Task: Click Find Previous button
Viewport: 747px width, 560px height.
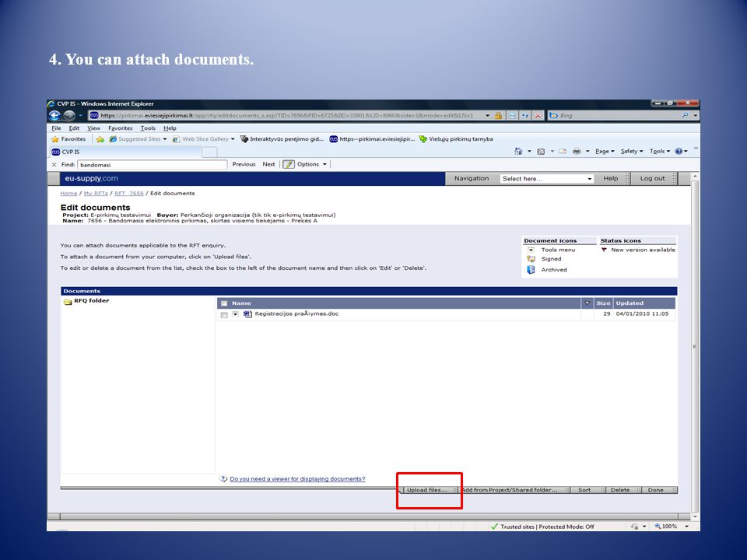Action: point(244,164)
